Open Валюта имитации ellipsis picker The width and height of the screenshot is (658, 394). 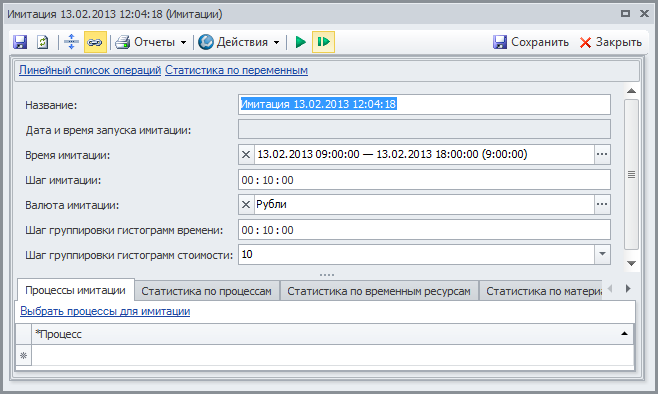[602, 205]
